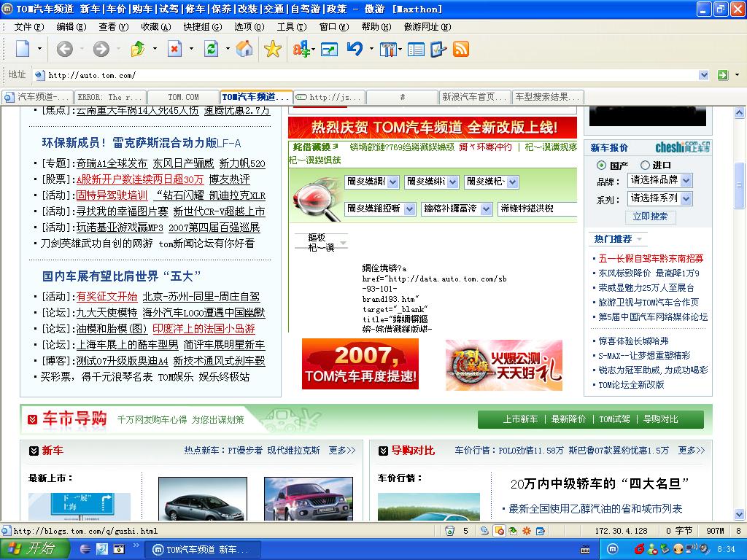
Task: Expand the 热门推荐 arrow
Action: click(639, 239)
